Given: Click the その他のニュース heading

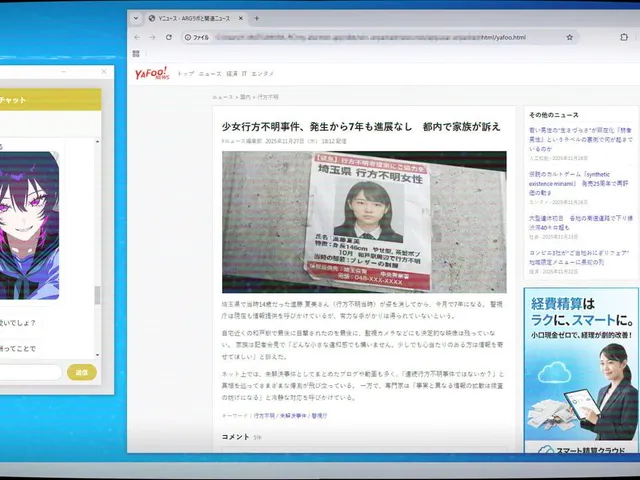Looking at the screenshot, I should coord(553,115).
